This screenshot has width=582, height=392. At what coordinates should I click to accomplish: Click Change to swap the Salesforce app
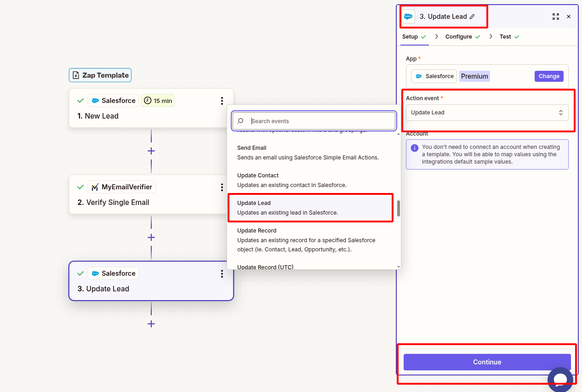[549, 76]
